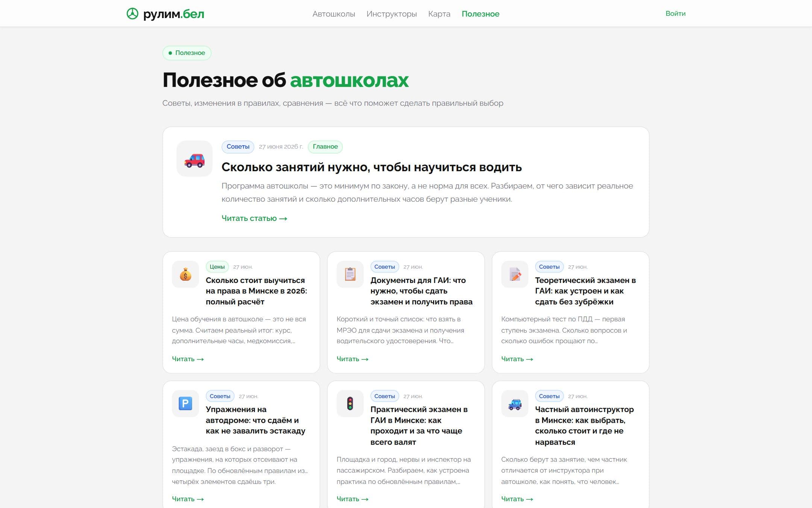This screenshot has height=508, width=812.
Task: Open featured article title about занятий
Action: click(x=371, y=167)
